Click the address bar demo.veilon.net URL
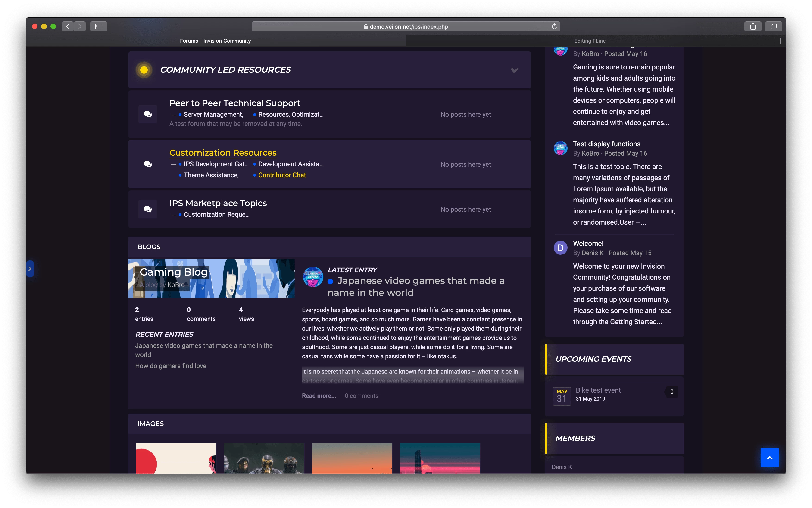812x508 pixels. (406, 27)
